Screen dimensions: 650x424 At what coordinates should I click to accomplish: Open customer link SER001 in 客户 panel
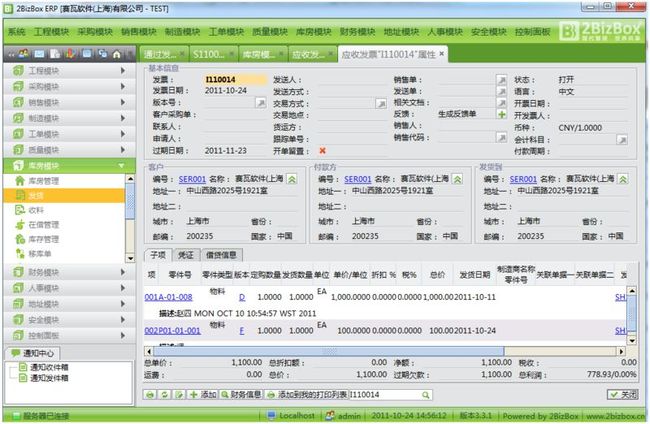coord(192,179)
